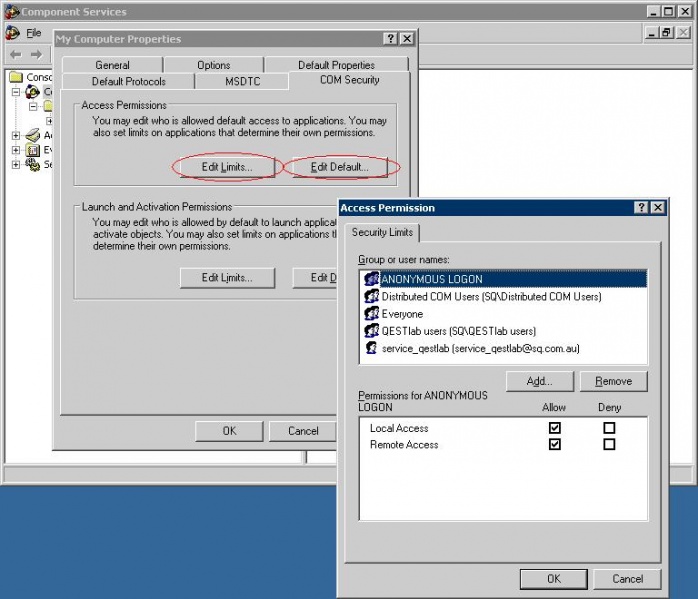Toggle Allow checkbox for Local Access
698x599 pixels.
click(555, 428)
